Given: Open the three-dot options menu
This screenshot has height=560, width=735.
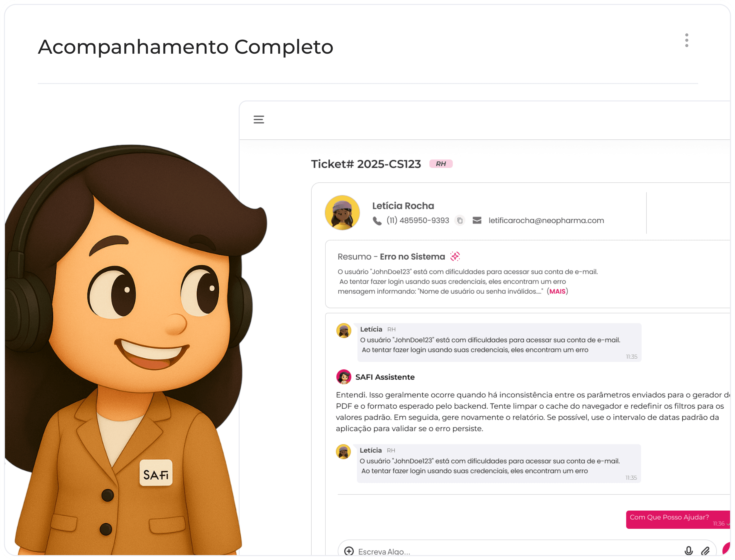Looking at the screenshot, I should point(686,40).
